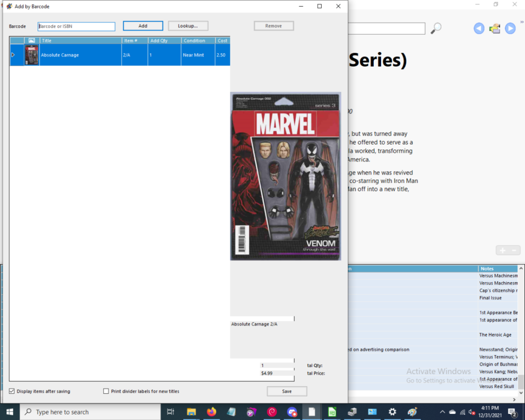Click the image column header icon
Screen dimensions: 525x420
pyautogui.click(x=31, y=41)
